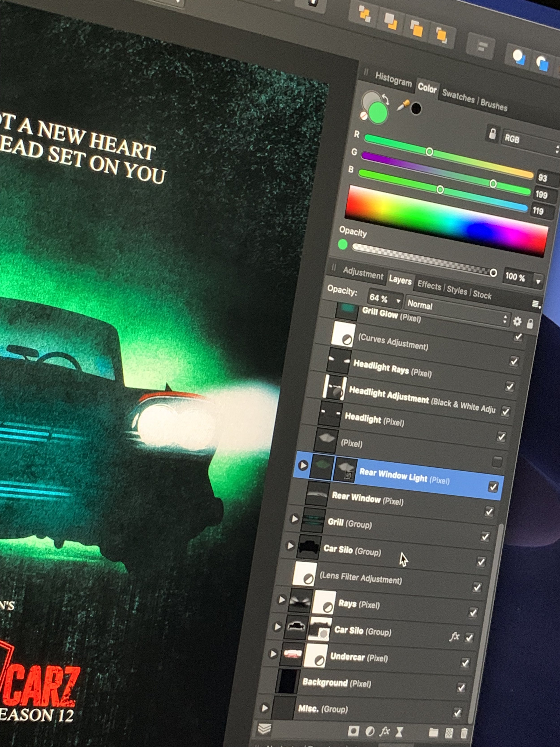Uncheck the Undercar layer visibility
This screenshot has width=560, height=747.
(465, 663)
